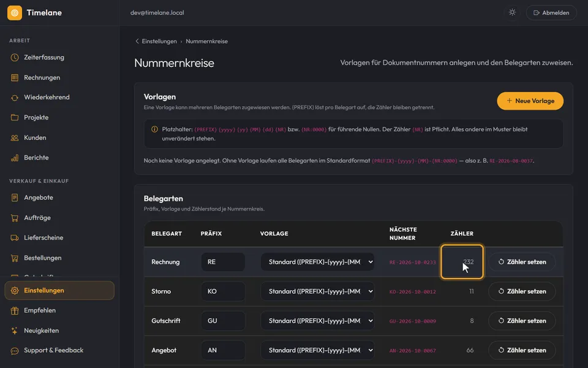Click the Kunden people icon
Screen dimensions: 588x368
coord(15,138)
